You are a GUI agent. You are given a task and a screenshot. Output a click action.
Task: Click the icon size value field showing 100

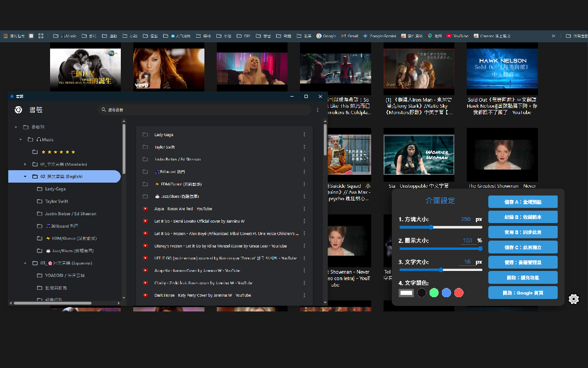[x=468, y=241]
